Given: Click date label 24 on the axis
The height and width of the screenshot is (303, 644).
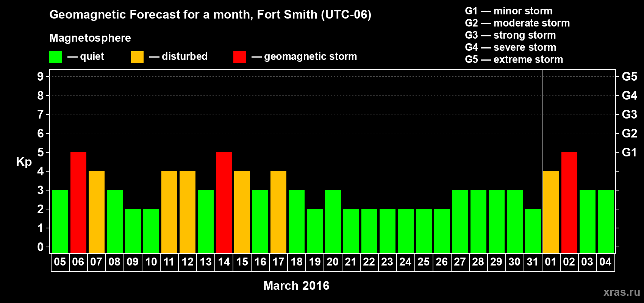Looking at the screenshot, I should (x=405, y=262).
